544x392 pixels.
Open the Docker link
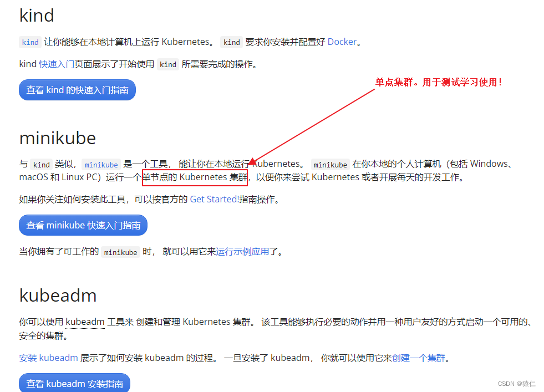coord(342,42)
